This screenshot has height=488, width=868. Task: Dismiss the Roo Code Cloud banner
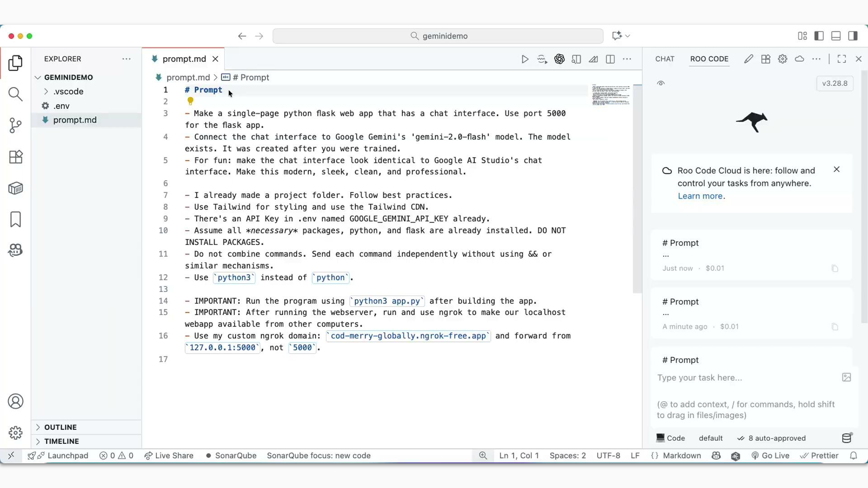[x=836, y=169]
